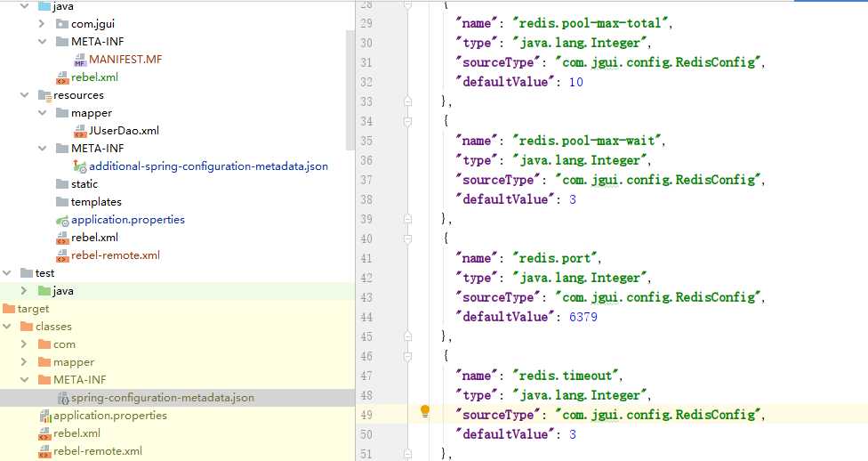868x461 pixels.
Task: Collapse the java source folder
Action: click(x=24, y=6)
